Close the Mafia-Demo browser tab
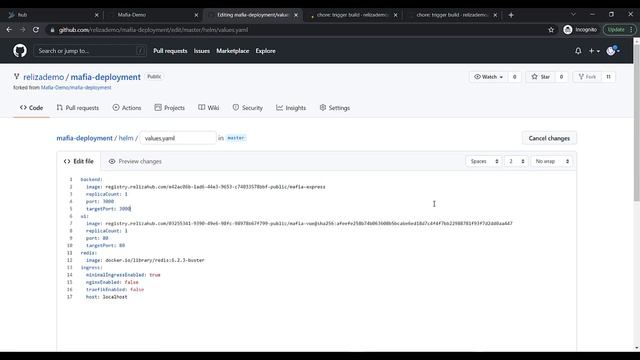The width and height of the screenshot is (640, 360). [x=196, y=15]
